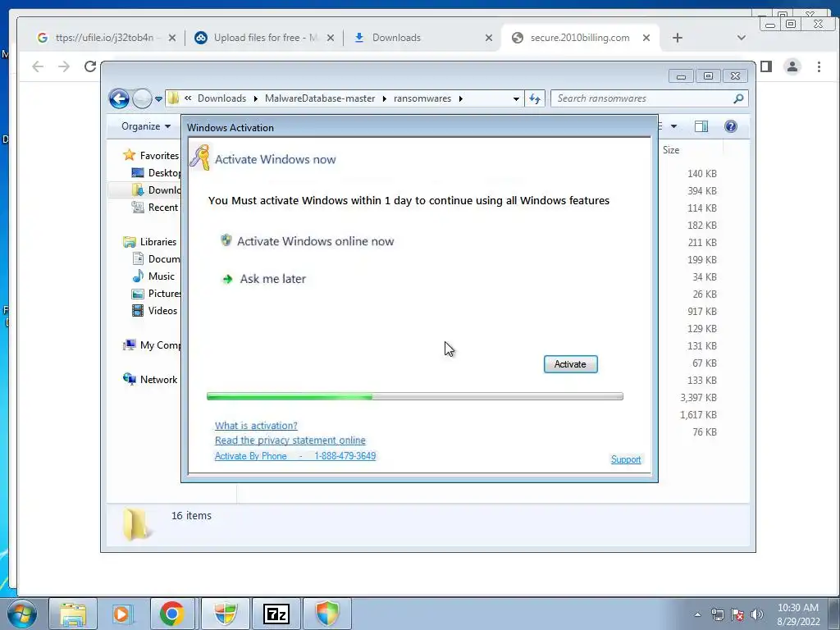Screen dimensions: 840x630
Task: Open a new Chrome tab
Action: 677,38
